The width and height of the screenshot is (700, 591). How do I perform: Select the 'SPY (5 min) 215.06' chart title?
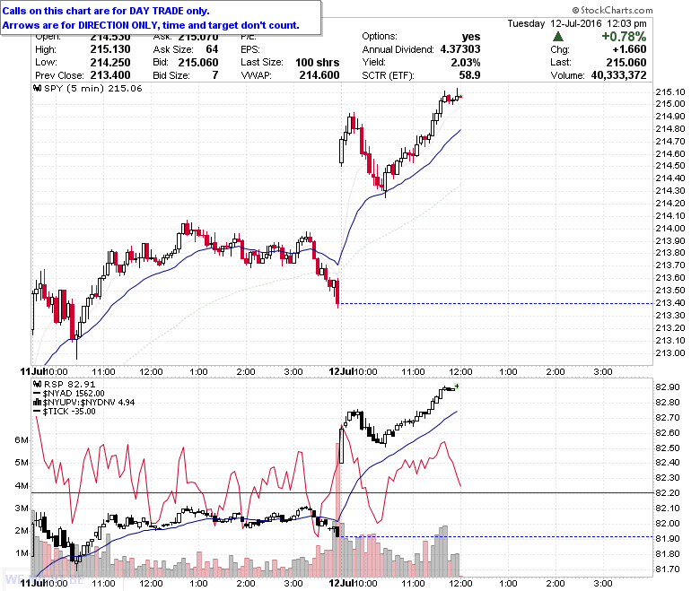coord(93,88)
